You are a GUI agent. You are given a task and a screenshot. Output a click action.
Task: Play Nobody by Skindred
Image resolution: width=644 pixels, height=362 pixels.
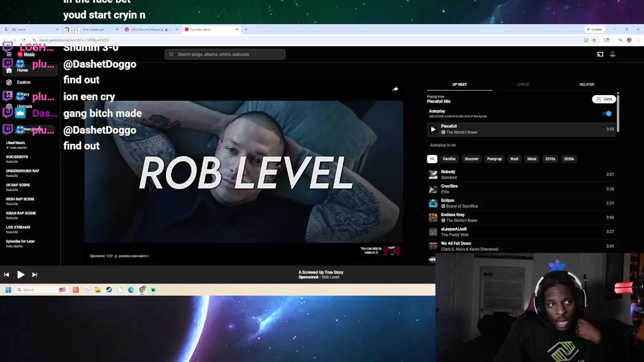[x=521, y=174]
